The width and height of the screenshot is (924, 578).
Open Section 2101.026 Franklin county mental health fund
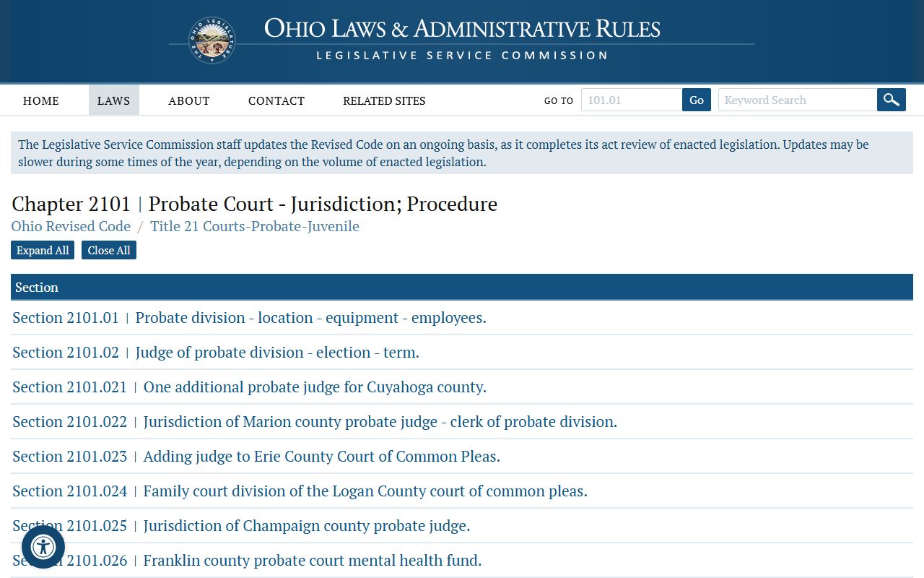click(x=247, y=561)
